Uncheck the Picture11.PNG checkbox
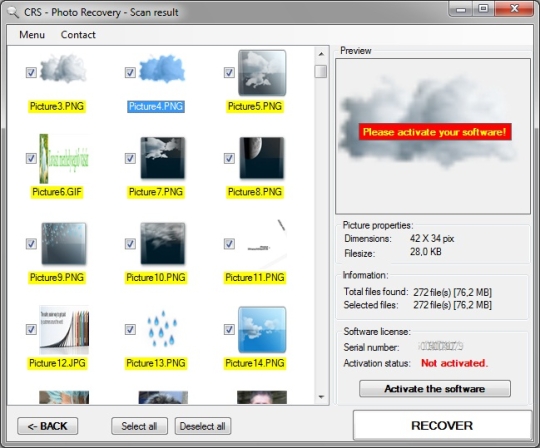Screen dimensions: 540x448 pyautogui.click(x=229, y=243)
